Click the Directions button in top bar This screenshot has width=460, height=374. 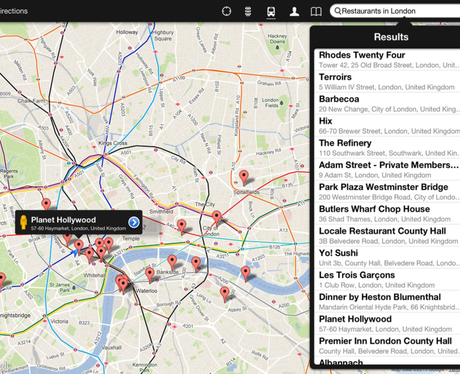coord(13,11)
